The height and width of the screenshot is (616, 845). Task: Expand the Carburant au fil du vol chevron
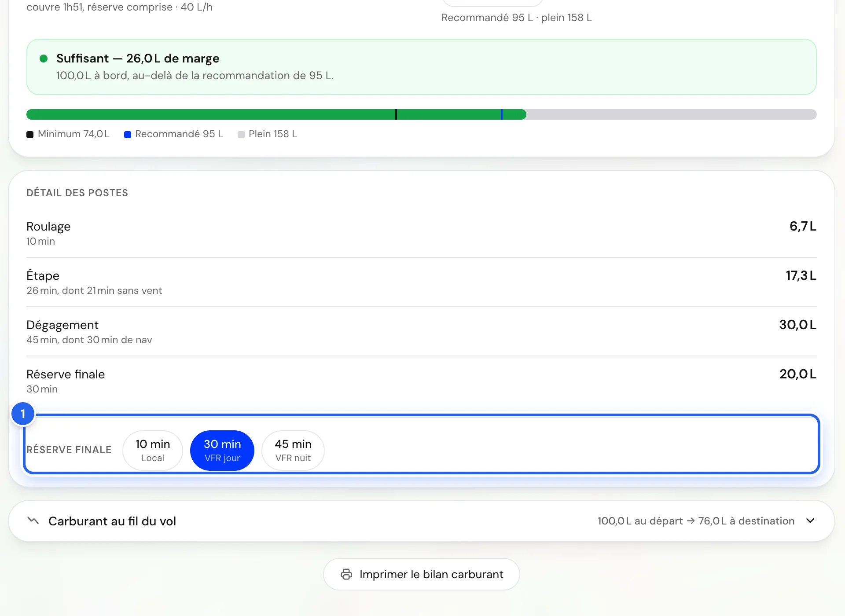pos(810,521)
